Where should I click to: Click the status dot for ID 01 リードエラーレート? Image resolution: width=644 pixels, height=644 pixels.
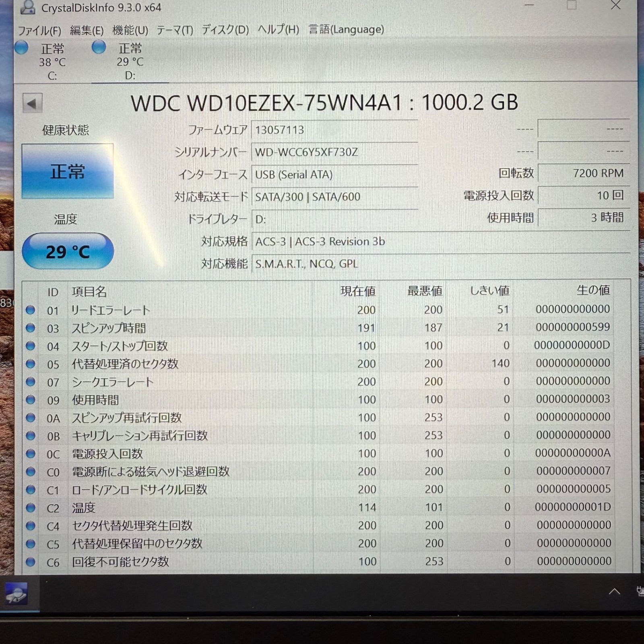(x=31, y=310)
